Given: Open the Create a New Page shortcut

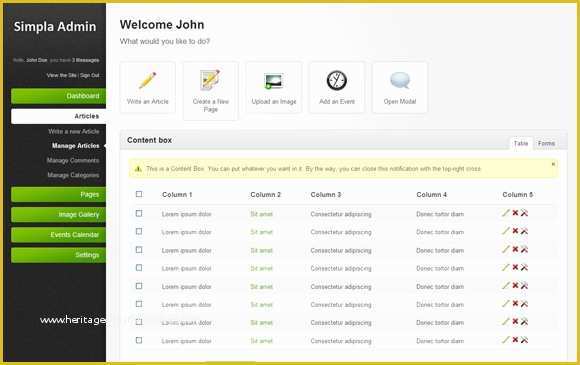Looking at the screenshot, I should point(210,91).
